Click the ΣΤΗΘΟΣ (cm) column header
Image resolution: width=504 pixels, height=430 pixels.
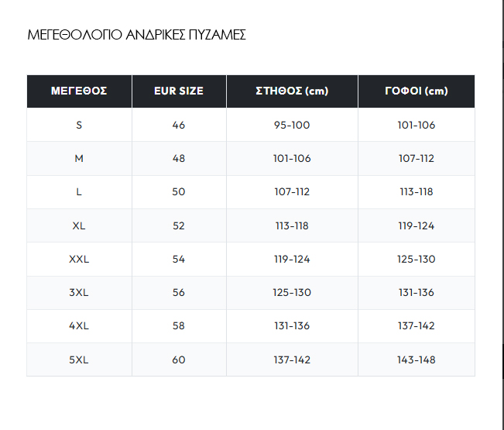(292, 91)
